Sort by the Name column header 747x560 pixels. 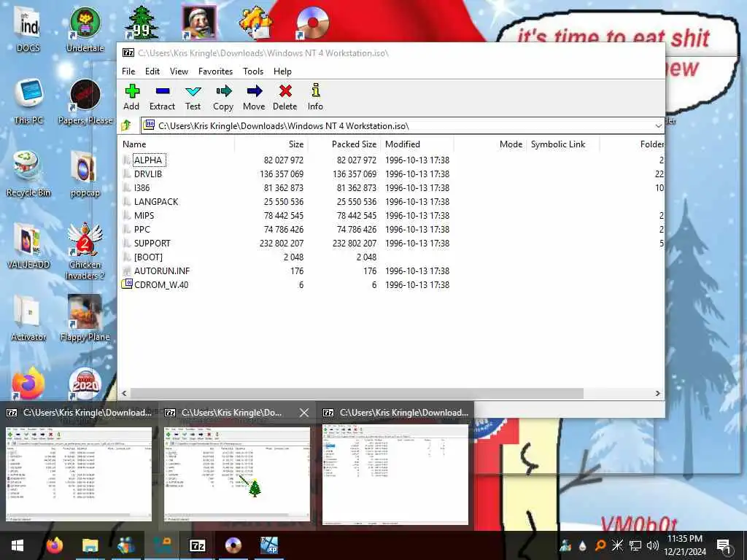(177, 144)
